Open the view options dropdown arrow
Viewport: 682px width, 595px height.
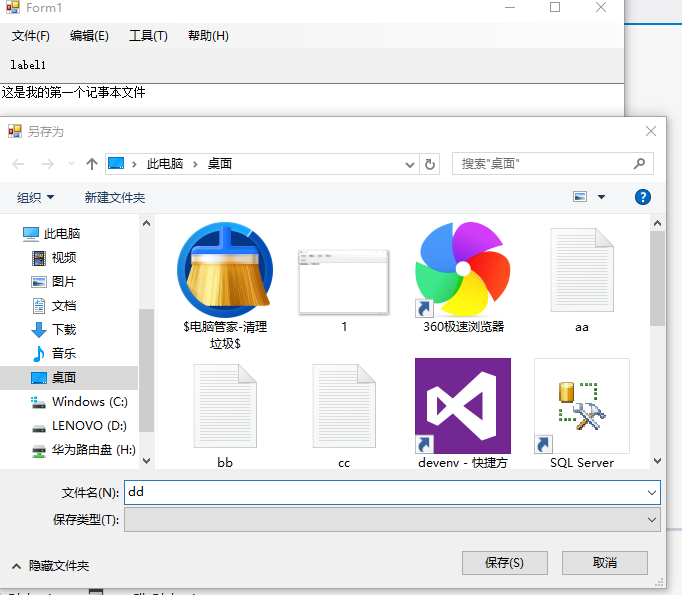602,197
